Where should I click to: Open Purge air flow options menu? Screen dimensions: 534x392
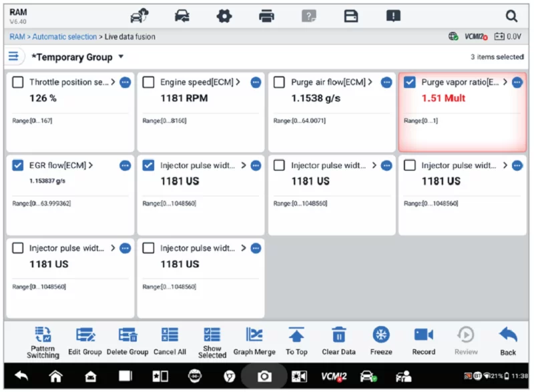[x=386, y=83]
